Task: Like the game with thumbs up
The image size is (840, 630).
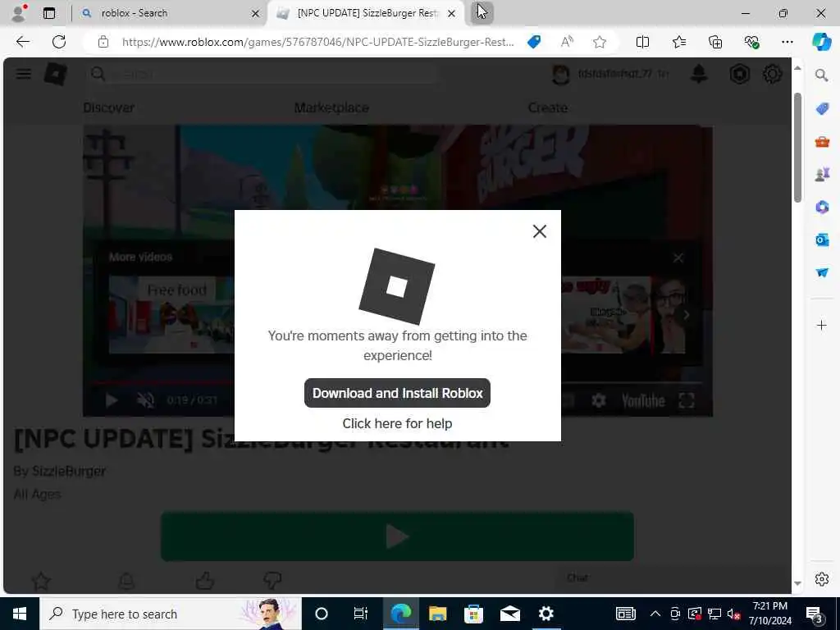Action: [x=204, y=581]
